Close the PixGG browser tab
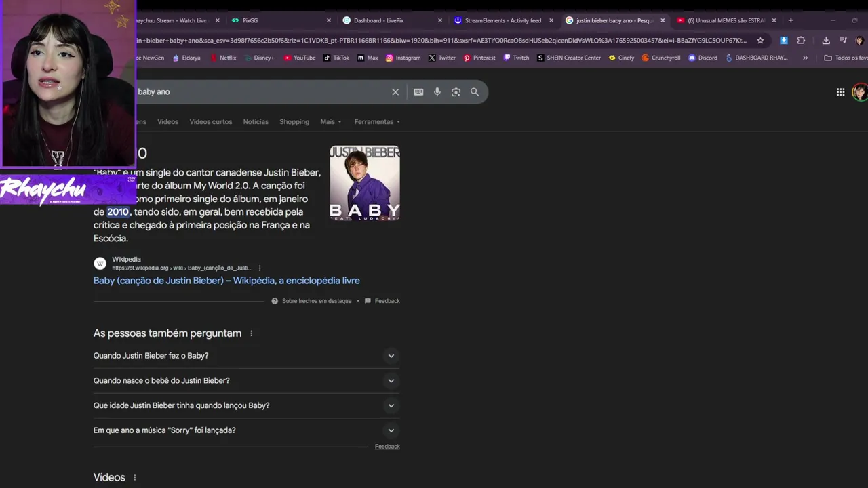Image resolution: width=868 pixels, height=488 pixels. pos(329,20)
